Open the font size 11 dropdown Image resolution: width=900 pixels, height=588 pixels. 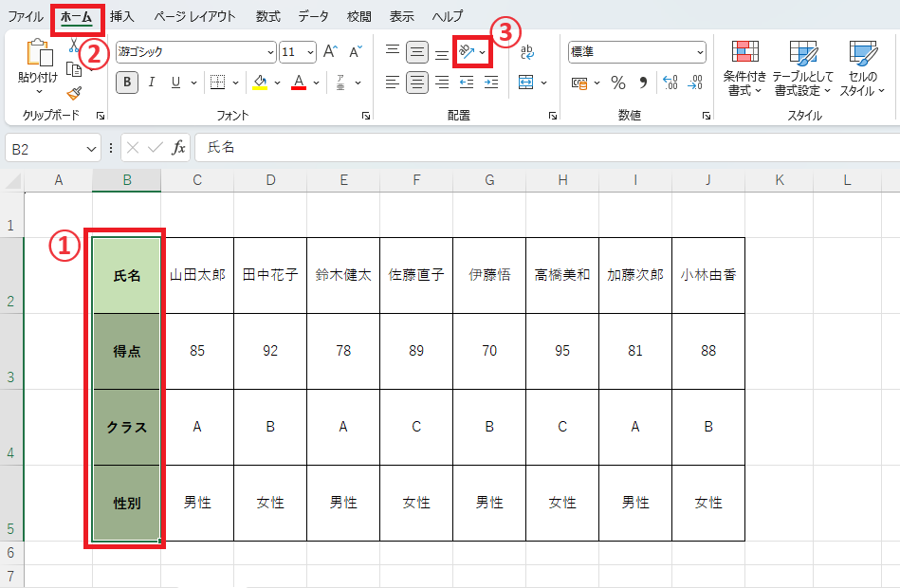coord(310,52)
